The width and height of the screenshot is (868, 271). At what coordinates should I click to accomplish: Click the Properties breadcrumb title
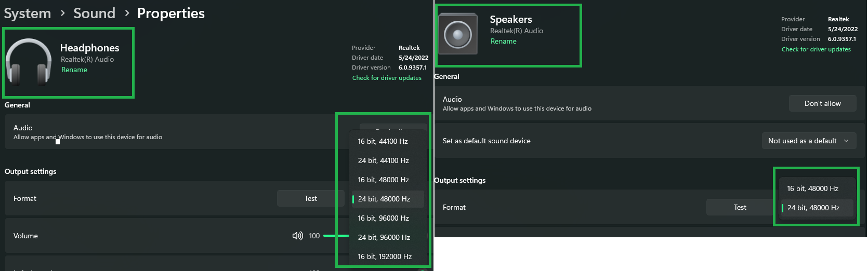coord(171,13)
